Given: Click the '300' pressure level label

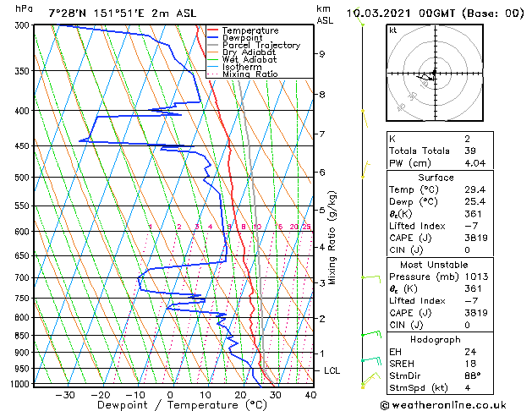Looking at the screenshot, I should coord(24,25).
